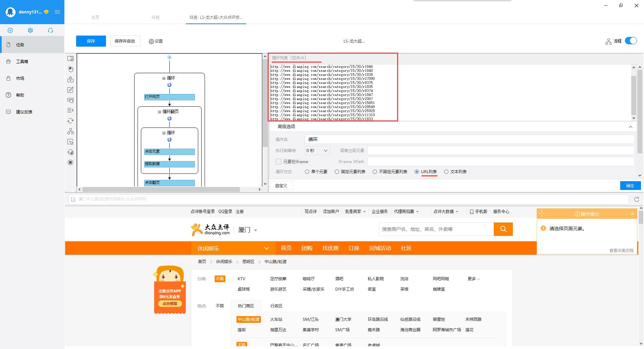Open the 帮助 sidebar item

point(32,95)
